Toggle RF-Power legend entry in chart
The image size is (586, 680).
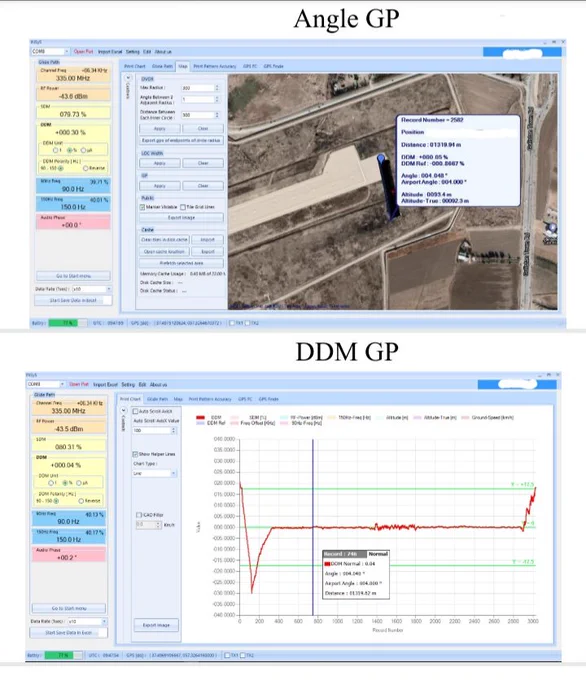click(x=302, y=418)
